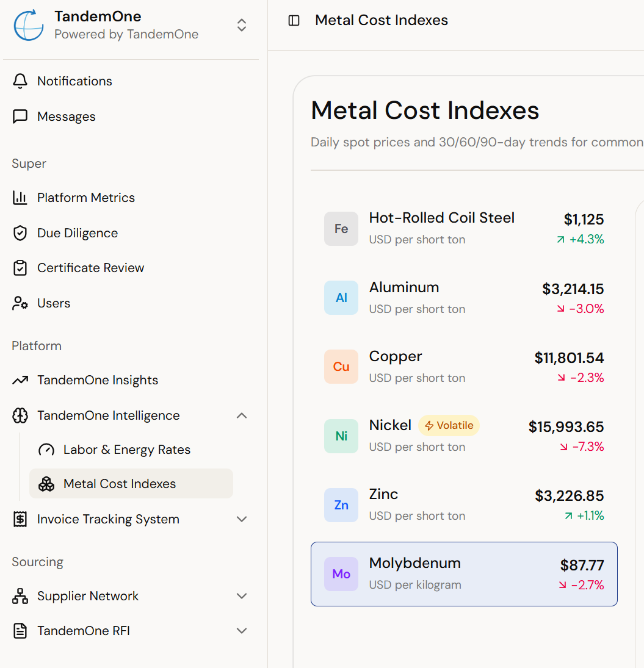Image resolution: width=644 pixels, height=668 pixels.
Task: Click the Labor & Energy Rates gauge icon
Action: pyautogui.click(x=46, y=450)
